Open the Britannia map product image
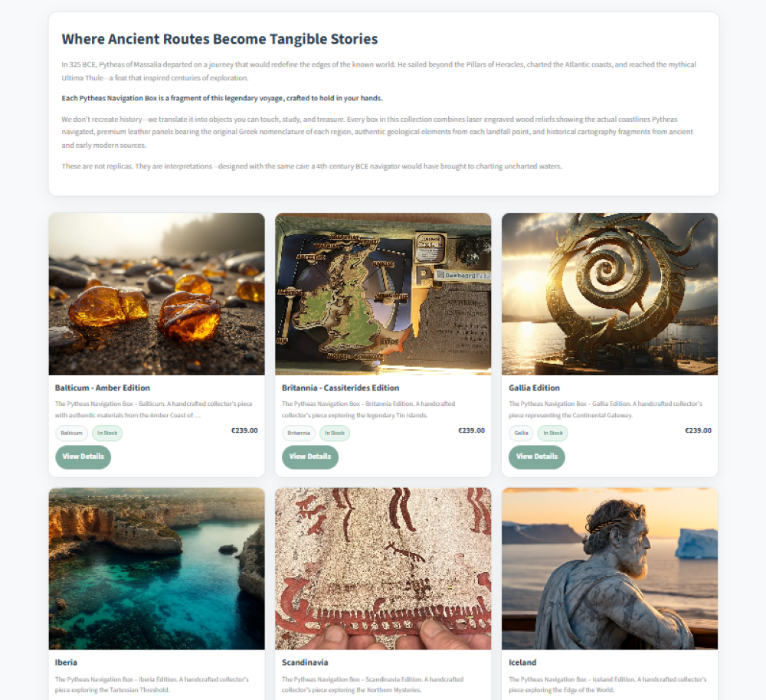Image resolution: width=766 pixels, height=700 pixels. click(x=383, y=294)
